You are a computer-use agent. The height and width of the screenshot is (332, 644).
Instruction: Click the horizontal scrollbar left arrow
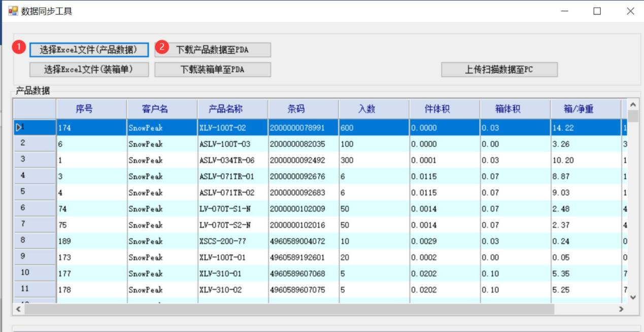tap(19, 309)
